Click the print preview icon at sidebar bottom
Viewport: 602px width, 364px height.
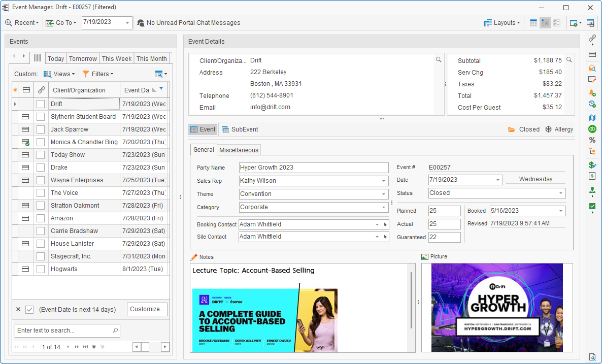click(592, 357)
